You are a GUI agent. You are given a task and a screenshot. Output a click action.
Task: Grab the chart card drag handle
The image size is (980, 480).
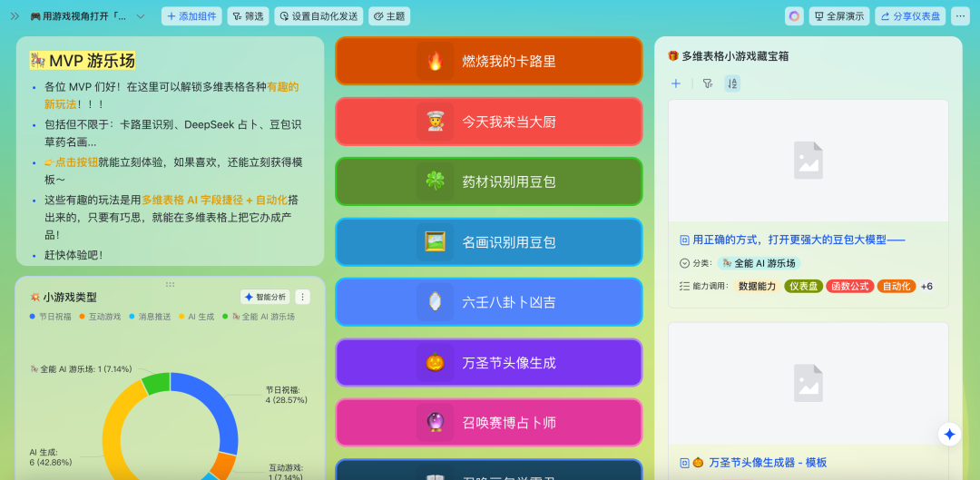pos(170,284)
